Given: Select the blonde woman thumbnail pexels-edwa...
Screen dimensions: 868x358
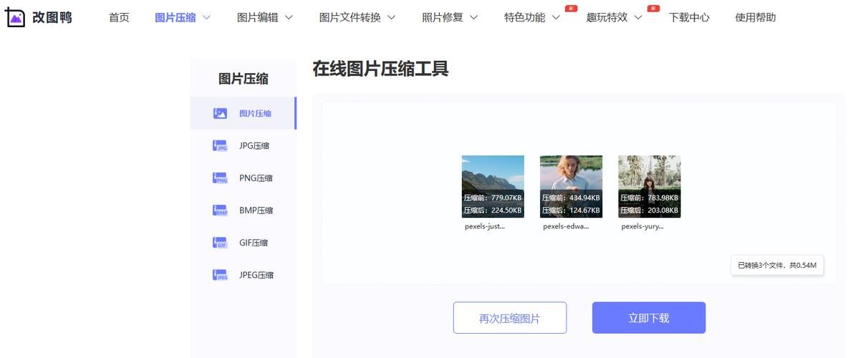Looking at the screenshot, I should point(571,187).
